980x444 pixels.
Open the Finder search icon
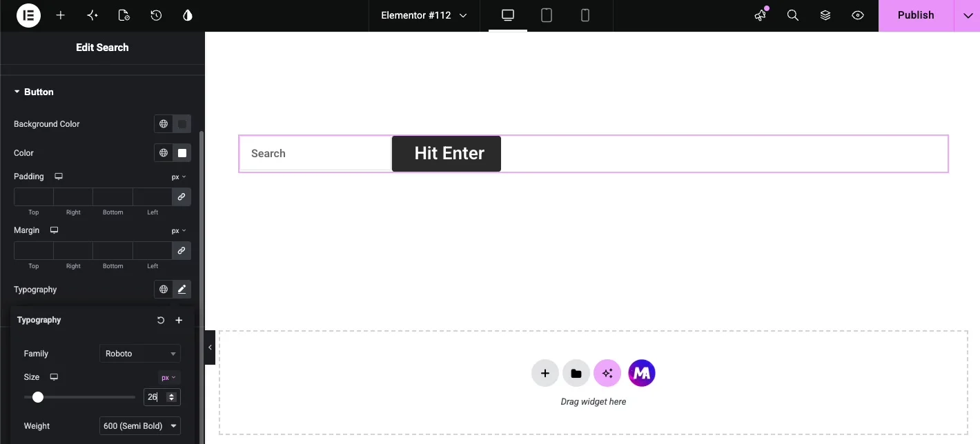point(793,15)
